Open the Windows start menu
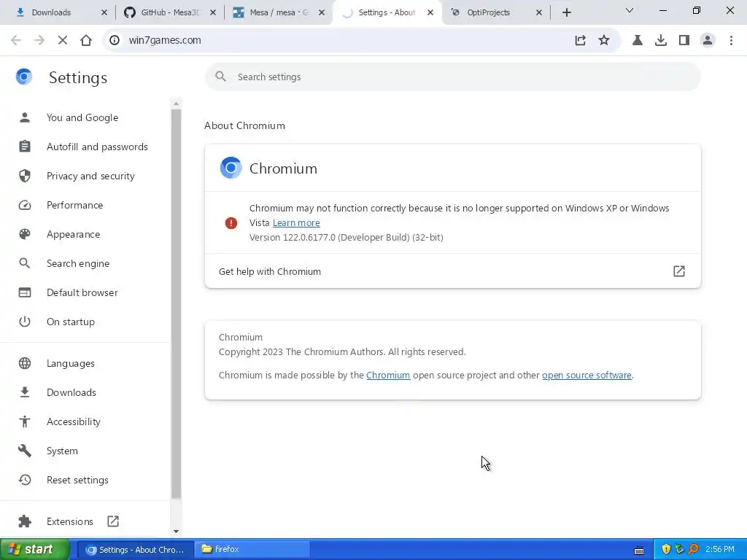Viewport: 747px width, 560px height. pyautogui.click(x=35, y=550)
